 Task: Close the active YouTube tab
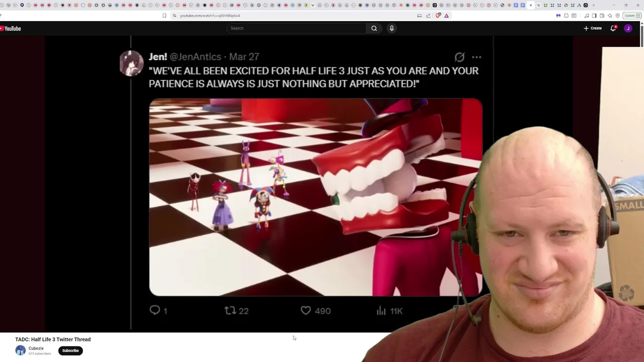[x=531, y=5]
